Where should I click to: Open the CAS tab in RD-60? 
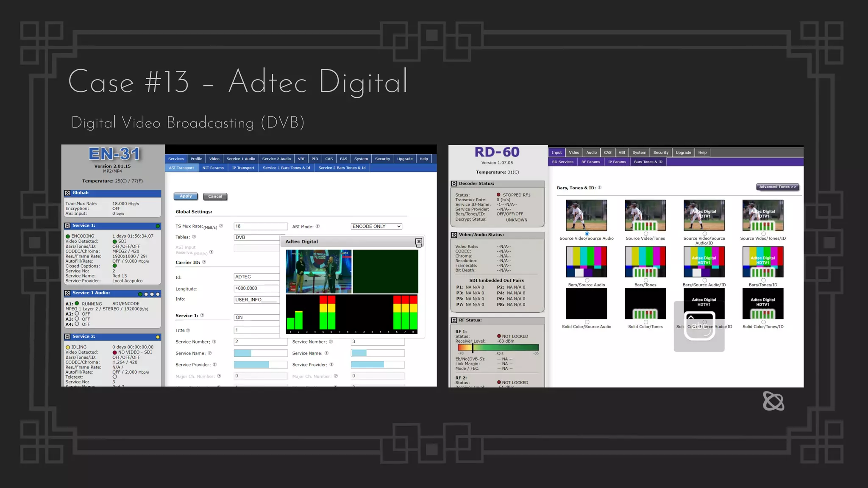click(x=608, y=152)
